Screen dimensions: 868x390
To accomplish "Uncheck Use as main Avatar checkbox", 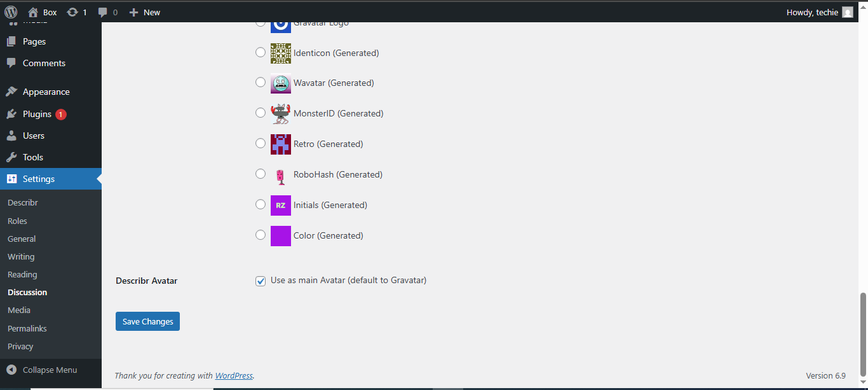I will point(261,281).
